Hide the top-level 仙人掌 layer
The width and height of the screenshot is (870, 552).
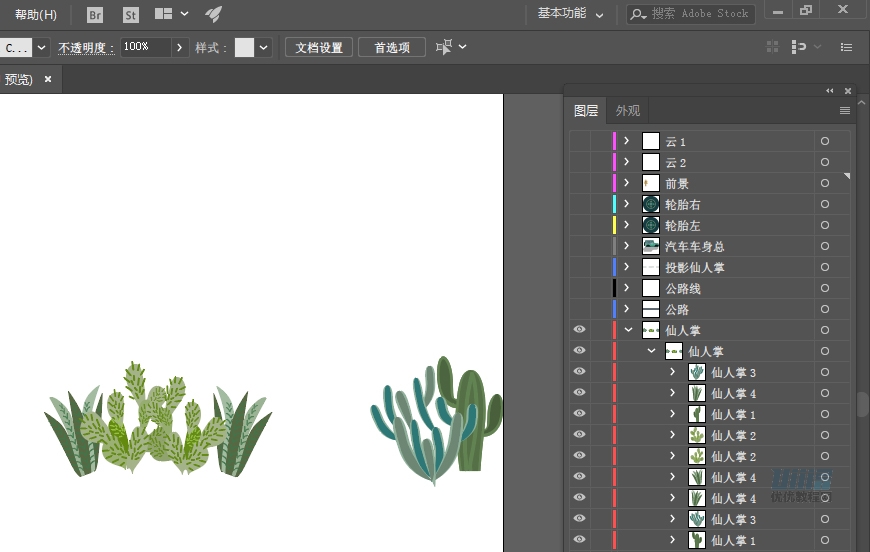click(x=579, y=330)
